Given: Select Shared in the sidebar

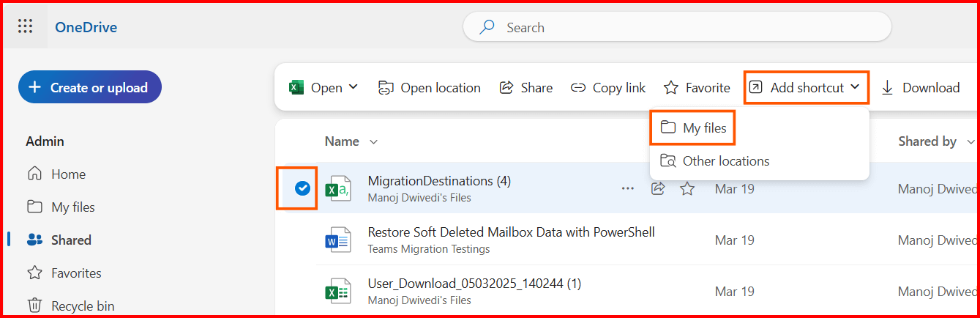Looking at the screenshot, I should [x=59, y=240].
